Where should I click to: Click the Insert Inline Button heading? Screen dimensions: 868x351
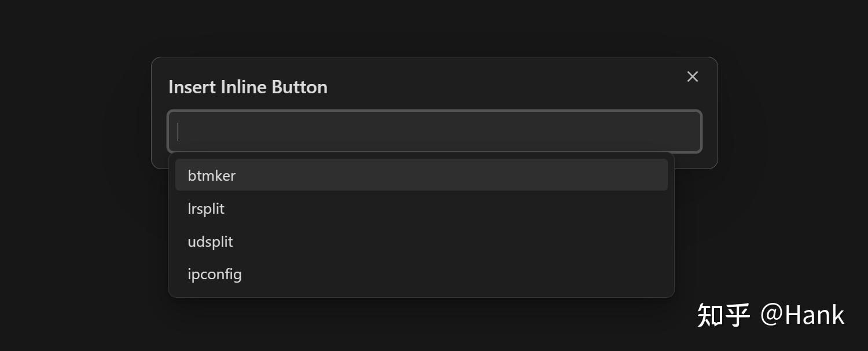pos(248,87)
